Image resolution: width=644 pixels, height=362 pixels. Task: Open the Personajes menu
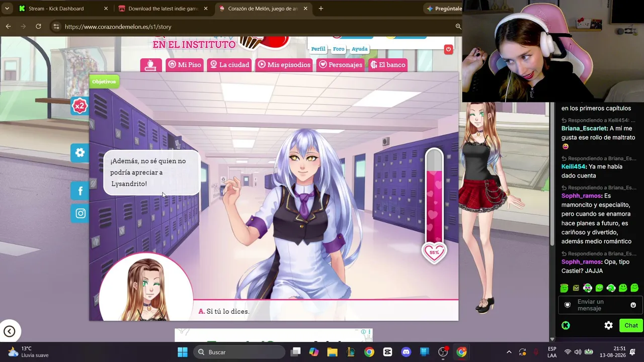pyautogui.click(x=341, y=65)
